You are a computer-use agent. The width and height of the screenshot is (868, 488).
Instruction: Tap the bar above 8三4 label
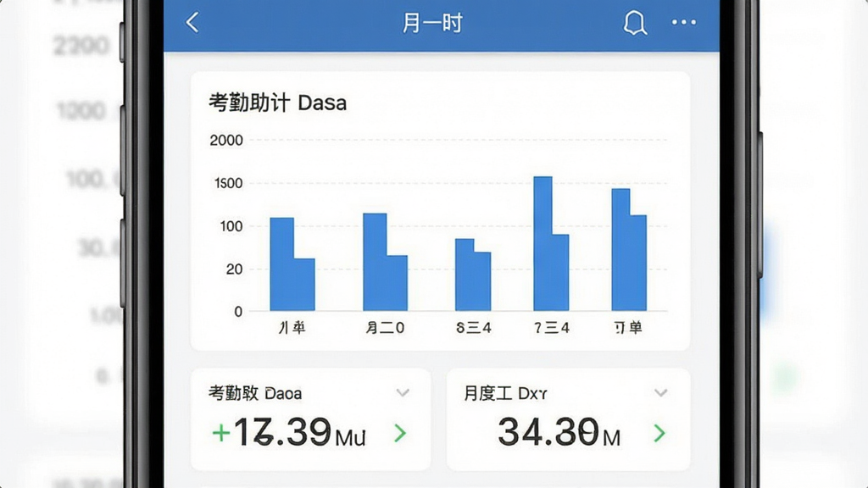point(473,274)
